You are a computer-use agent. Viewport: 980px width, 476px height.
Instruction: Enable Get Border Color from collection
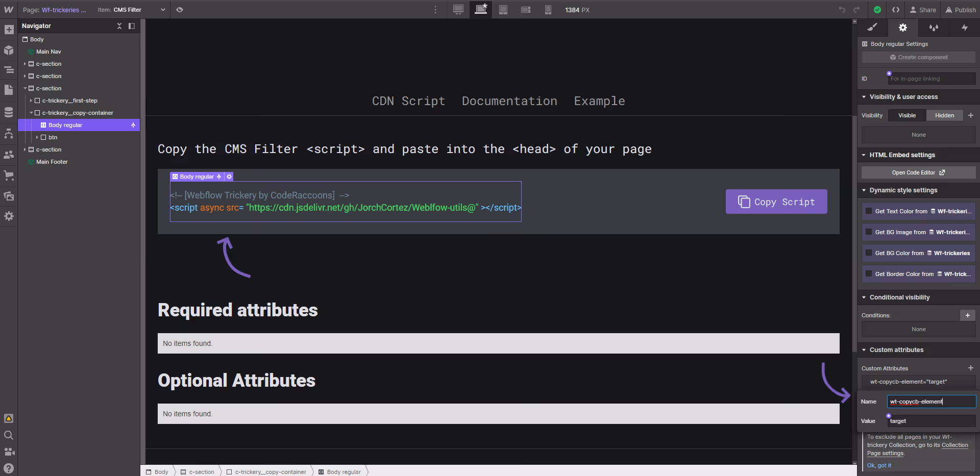pos(869,274)
